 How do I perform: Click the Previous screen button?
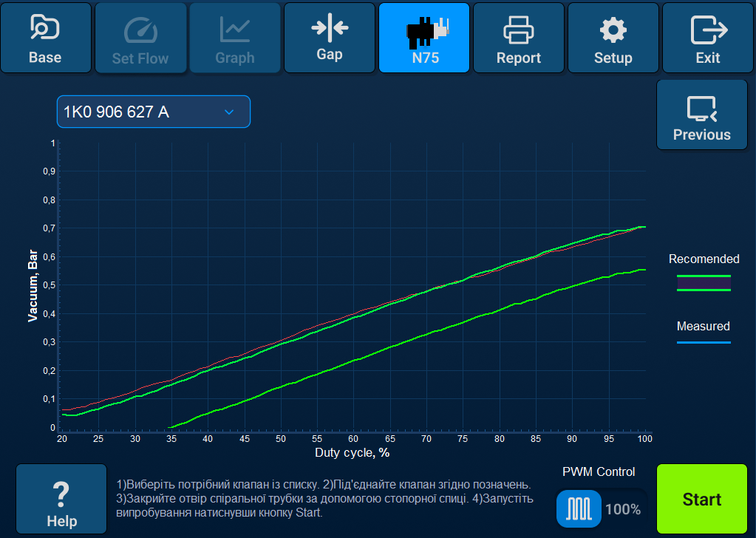tap(701, 115)
